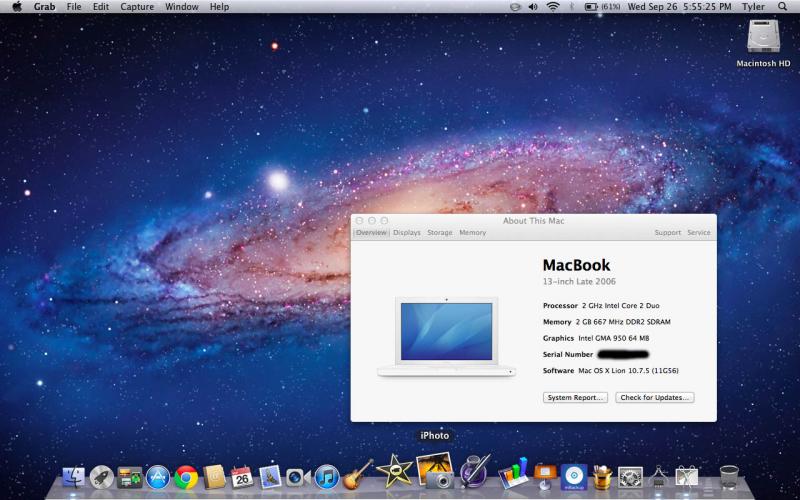Open the Edit menu
The width and height of the screenshot is (800, 500).
click(x=101, y=7)
